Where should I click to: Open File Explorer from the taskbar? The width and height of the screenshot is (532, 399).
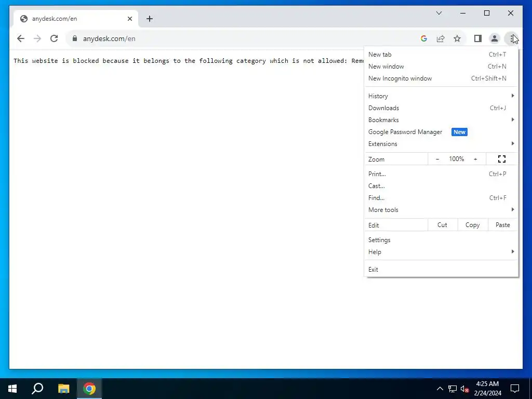click(63, 389)
